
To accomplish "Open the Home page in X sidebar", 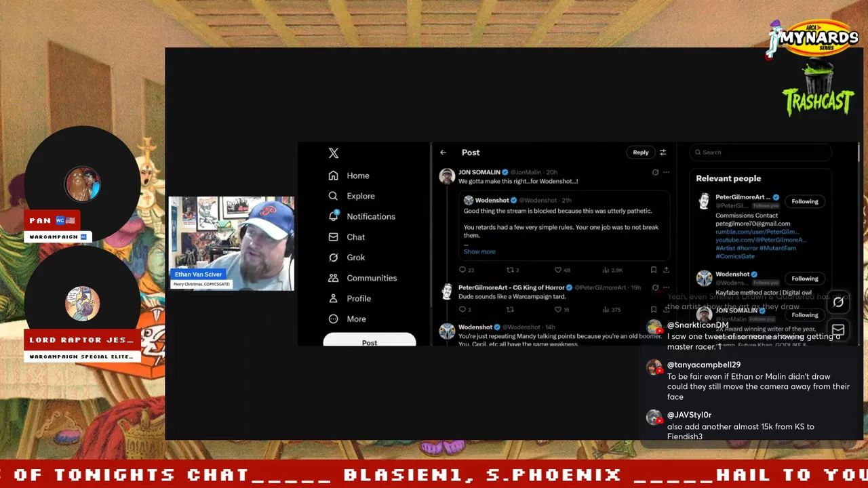I will pos(349,176).
